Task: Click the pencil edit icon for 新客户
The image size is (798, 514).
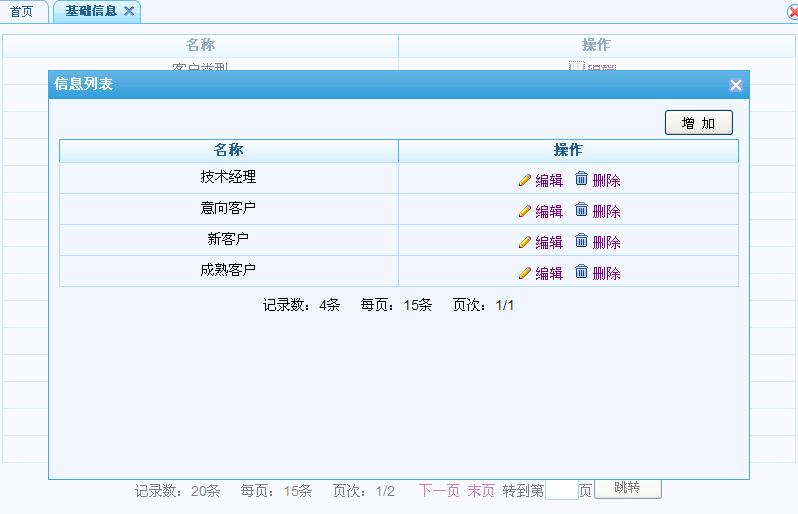Action: (524, 243)
